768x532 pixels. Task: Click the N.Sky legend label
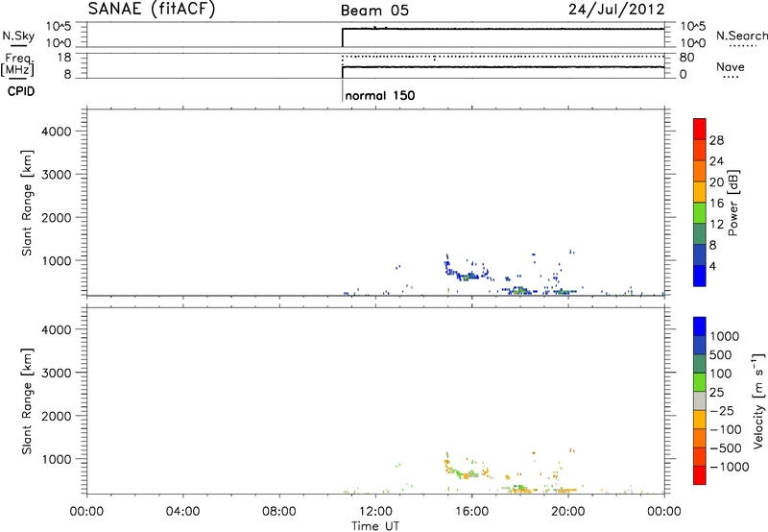point(18,36)
